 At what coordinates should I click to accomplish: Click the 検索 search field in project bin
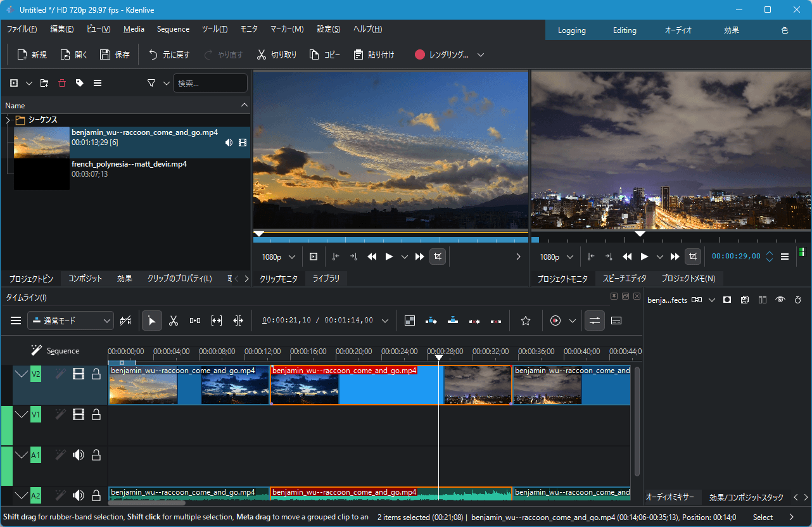(x=210, y=83)
